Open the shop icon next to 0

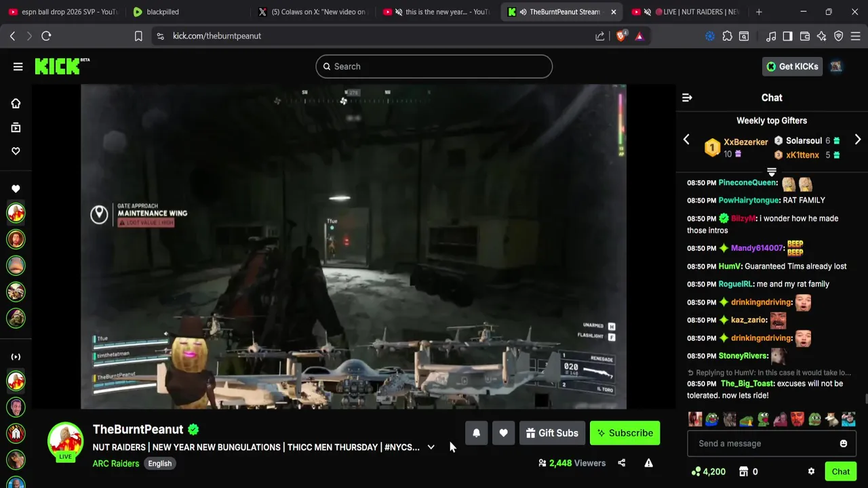tap(743, 472)
